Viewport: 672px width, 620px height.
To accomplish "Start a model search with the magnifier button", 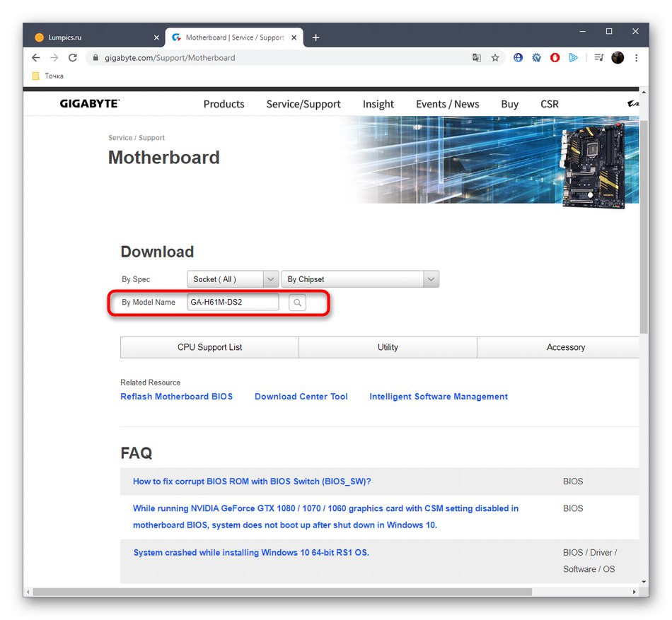I will [x=296, y=303].
